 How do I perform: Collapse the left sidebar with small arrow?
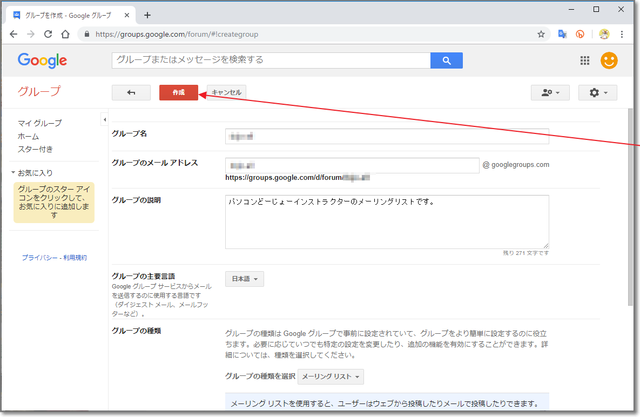coord(105,120)
